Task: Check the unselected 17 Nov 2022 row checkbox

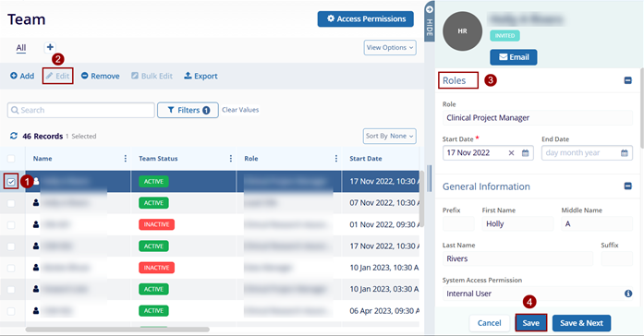Action: (x=11, y=246)
